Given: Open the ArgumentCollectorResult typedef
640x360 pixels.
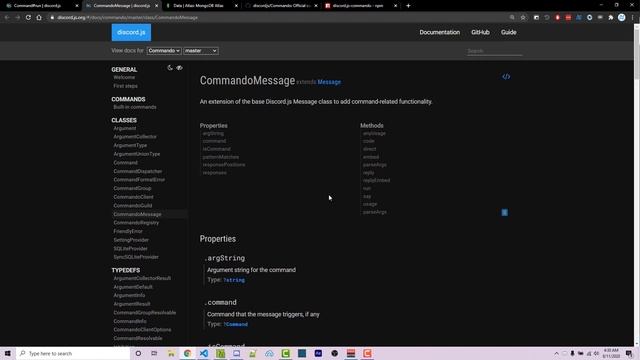Looking at the screenshot, I should (142, 278).
